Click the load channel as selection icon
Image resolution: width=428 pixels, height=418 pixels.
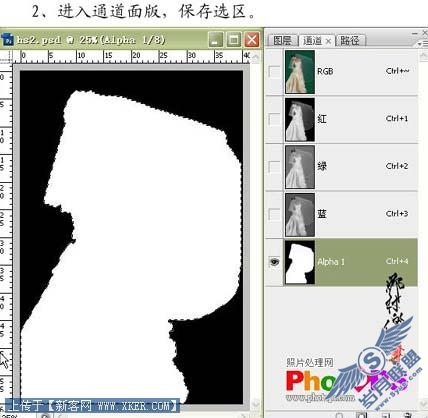[339, 415]
